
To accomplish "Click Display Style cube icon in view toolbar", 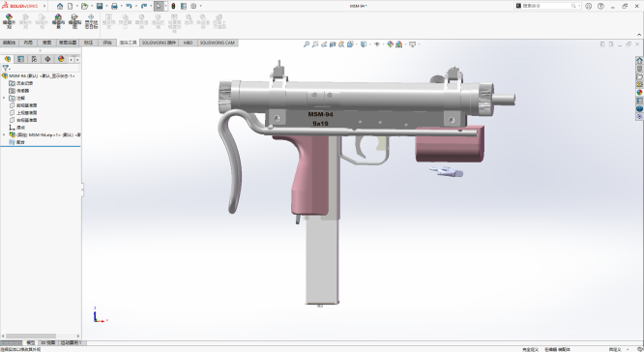I will [x=364, y=44].
